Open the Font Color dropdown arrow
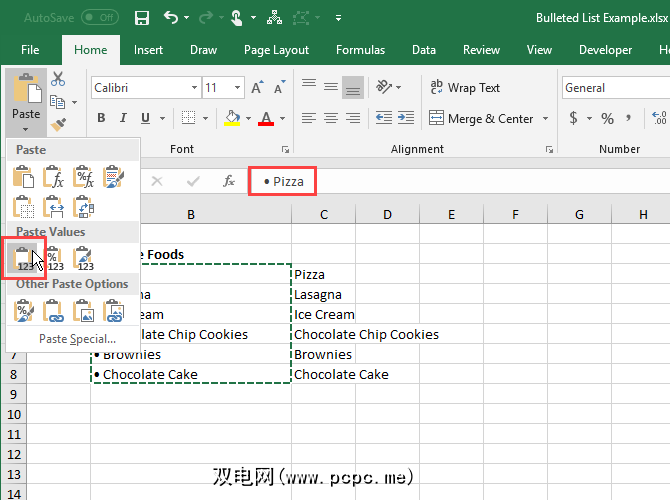670x500 pixels. click(282, 118)
